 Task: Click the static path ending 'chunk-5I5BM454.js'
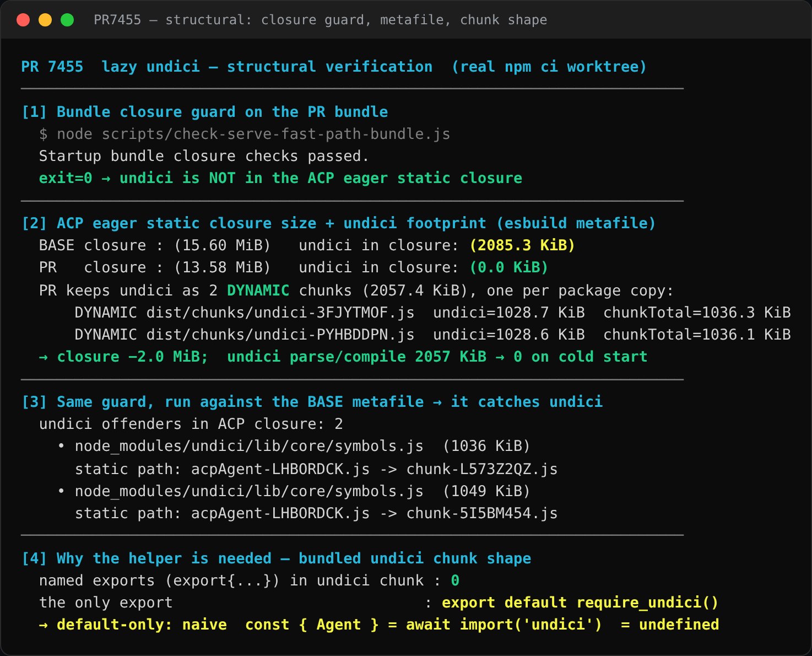point(316,513)
